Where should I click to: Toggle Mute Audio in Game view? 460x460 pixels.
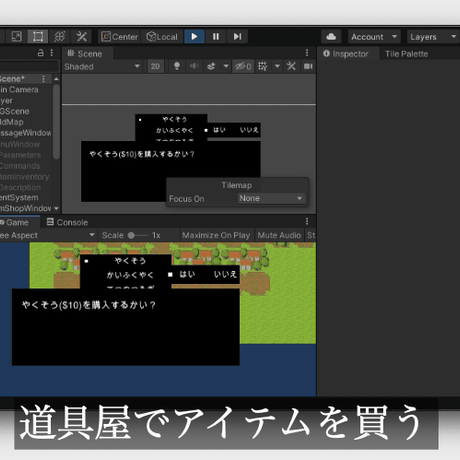[x=279, y=235]
